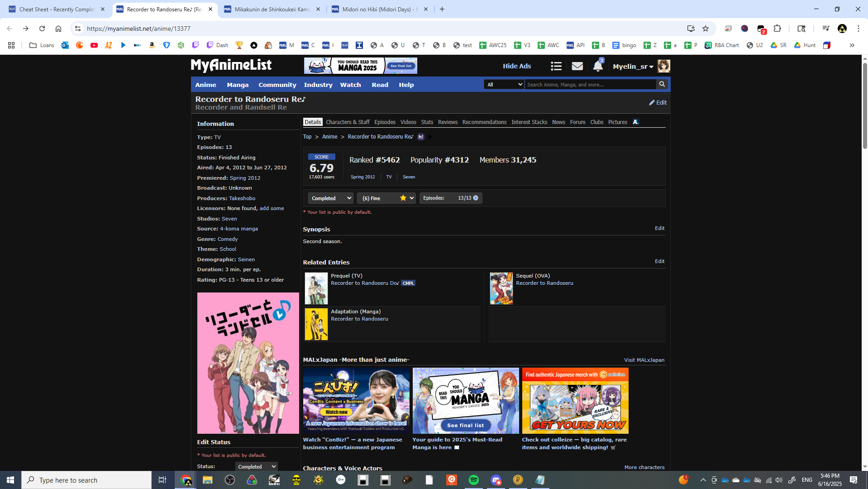Reload the page
The width and height of the screenshot is (868, 489).
point(42,29)
